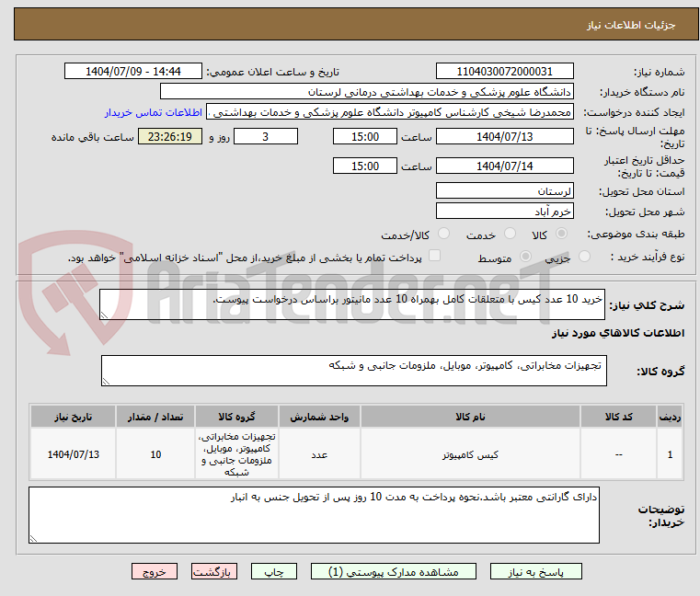This screenshot has width=700, height=596.
Task: Click the request creator name field
Action: tap(390, 112)
